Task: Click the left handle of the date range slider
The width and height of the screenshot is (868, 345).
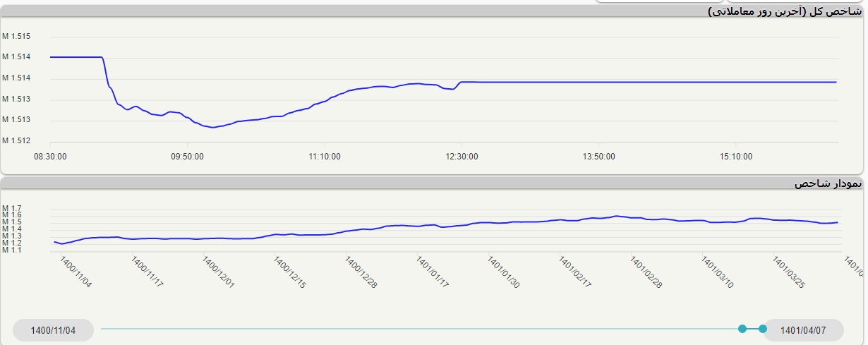Action: coord(742,329)
